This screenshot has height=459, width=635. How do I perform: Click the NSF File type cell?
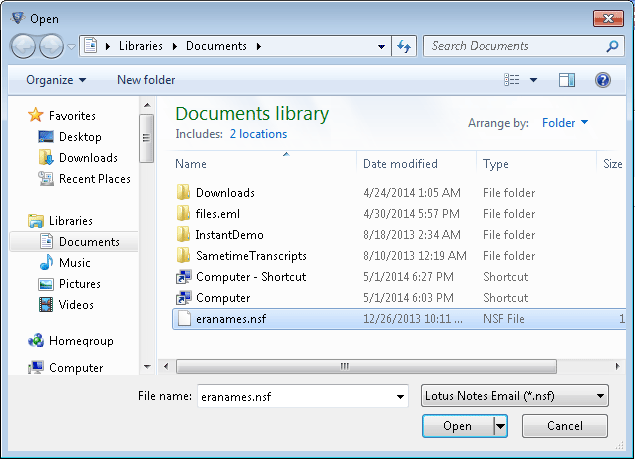pyautogui.click(x=503, y=319)
